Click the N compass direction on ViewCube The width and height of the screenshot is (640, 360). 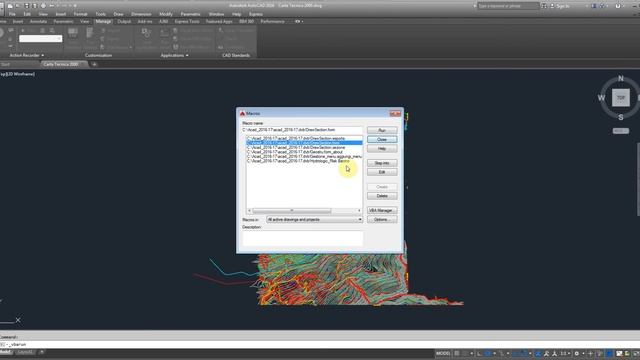(x=620, y=78)
